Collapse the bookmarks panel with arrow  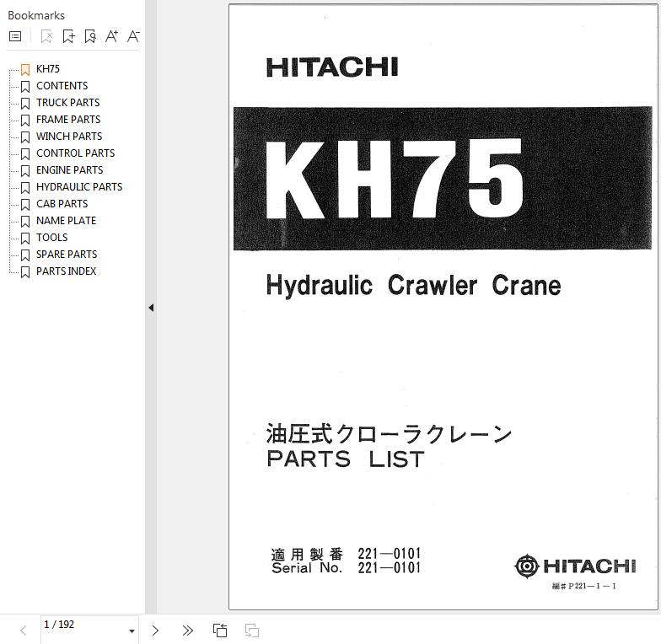click(x=151, y=308)
